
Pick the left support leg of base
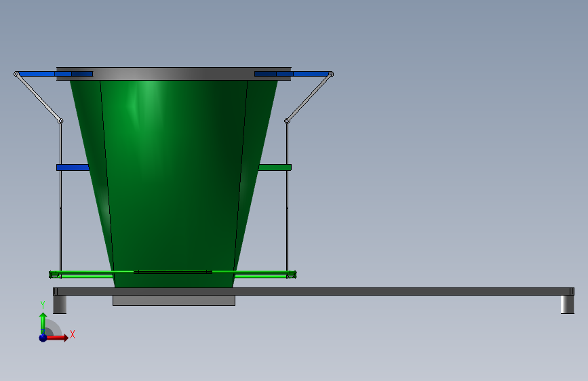(60, 304)
